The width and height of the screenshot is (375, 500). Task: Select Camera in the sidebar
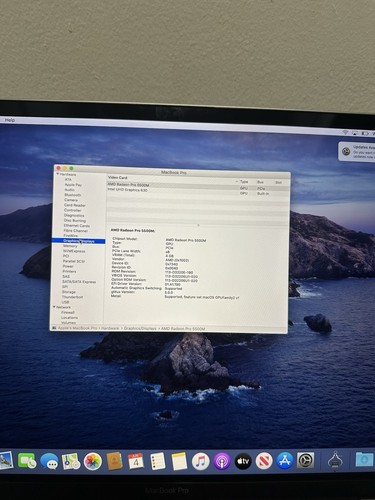point(71,200)
